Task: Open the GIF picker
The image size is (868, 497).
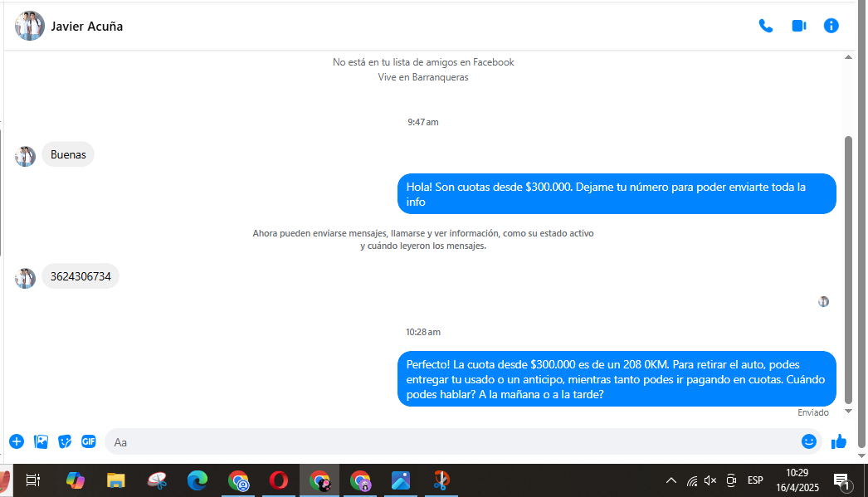Action: (89, 441)
